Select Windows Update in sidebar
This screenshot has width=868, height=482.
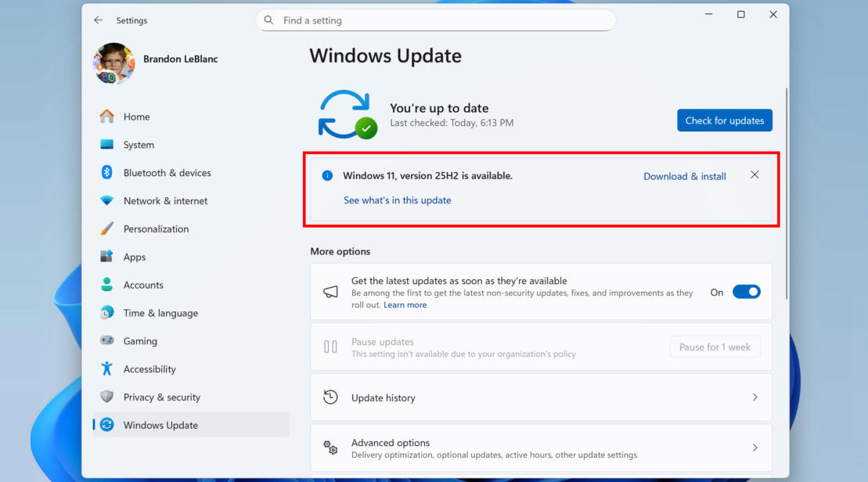click(191, 425)
